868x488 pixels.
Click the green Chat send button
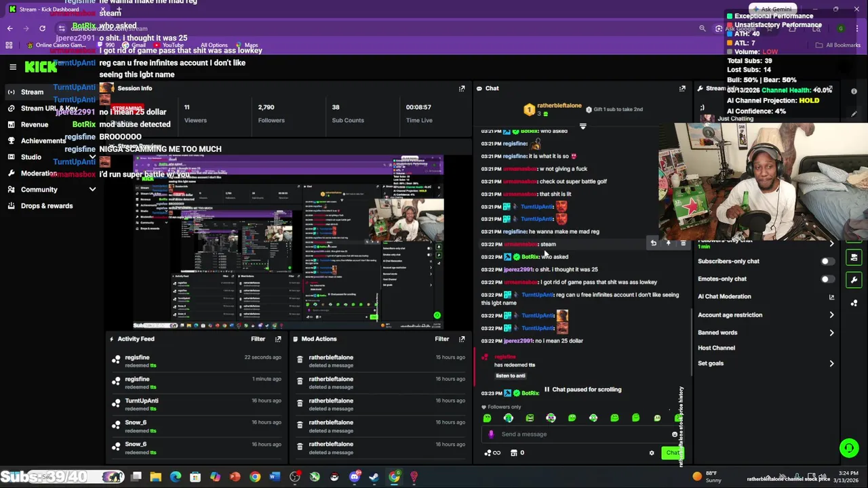tap(672, 453)
